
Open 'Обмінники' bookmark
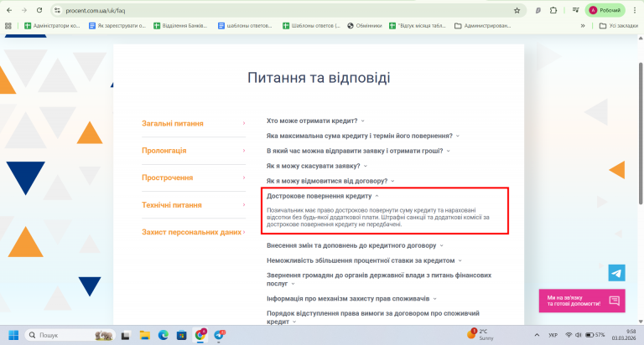click(364, 25)
